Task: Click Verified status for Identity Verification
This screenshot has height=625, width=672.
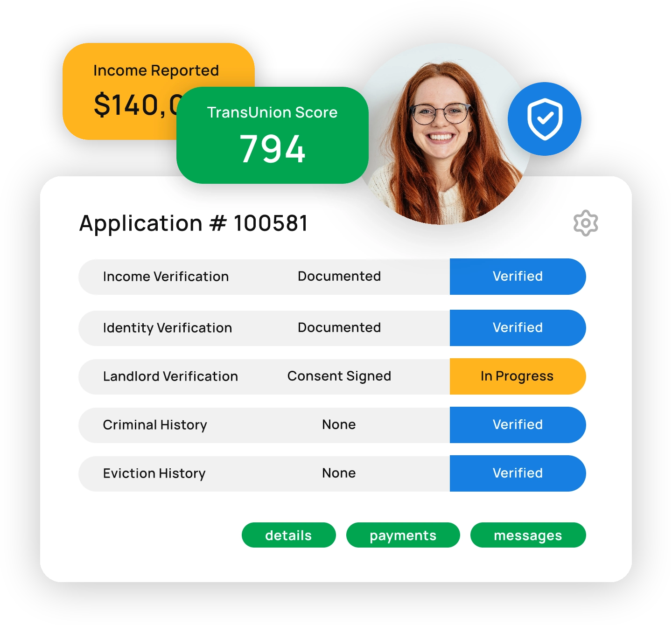Action: pos(518,328)
